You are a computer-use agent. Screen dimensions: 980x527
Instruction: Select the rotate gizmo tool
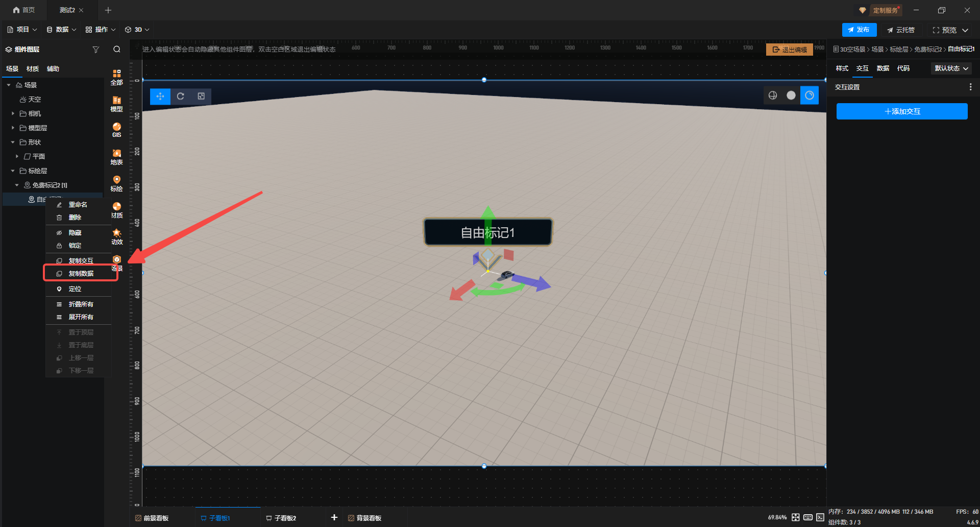pyautogui.click(x=181, y=96)
